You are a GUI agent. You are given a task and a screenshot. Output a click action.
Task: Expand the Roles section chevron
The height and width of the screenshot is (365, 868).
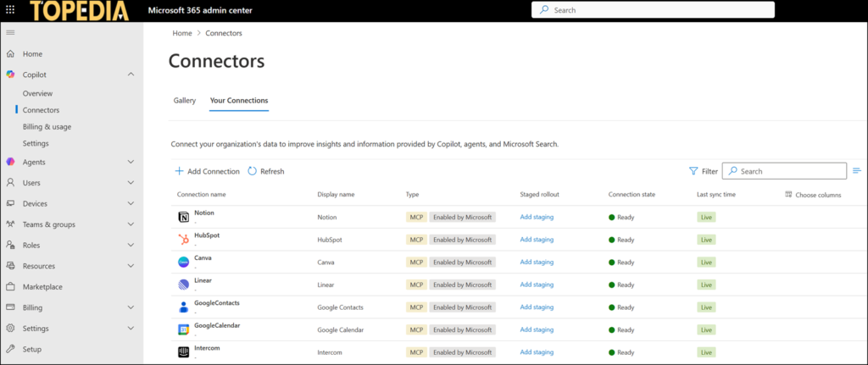pyautogui.click(x=131, y=245)
